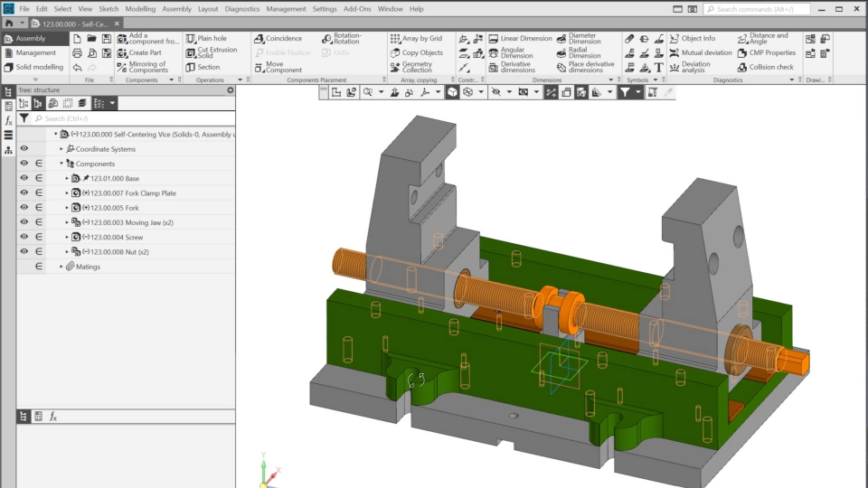Toggle visibility of 123.00.004 Screw
Screen dimensions: 868x488
tap(24, 237)
